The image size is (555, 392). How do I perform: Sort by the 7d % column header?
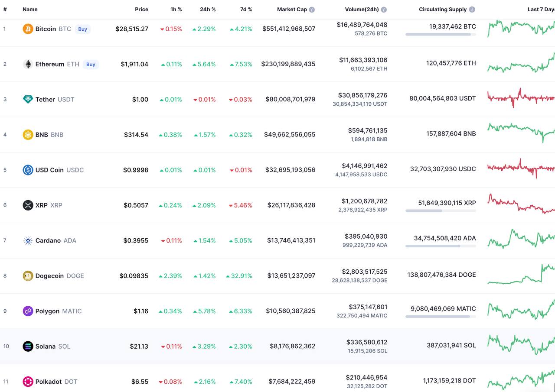pyautogui.click(x=246, y=10)
